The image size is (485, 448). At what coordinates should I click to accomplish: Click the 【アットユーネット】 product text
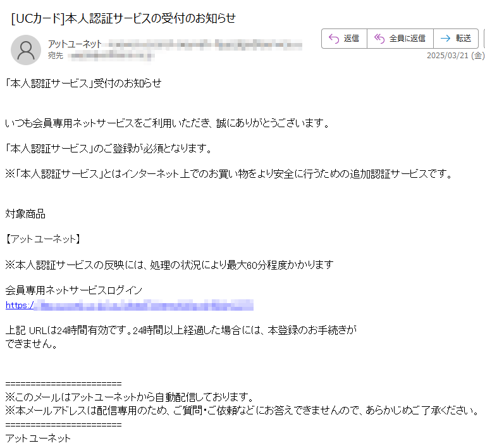click(43, 239)
